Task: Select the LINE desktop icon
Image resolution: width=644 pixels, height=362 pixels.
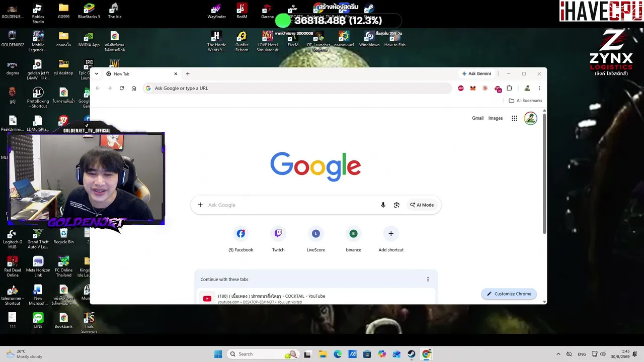Action: [x=38, y=321]
